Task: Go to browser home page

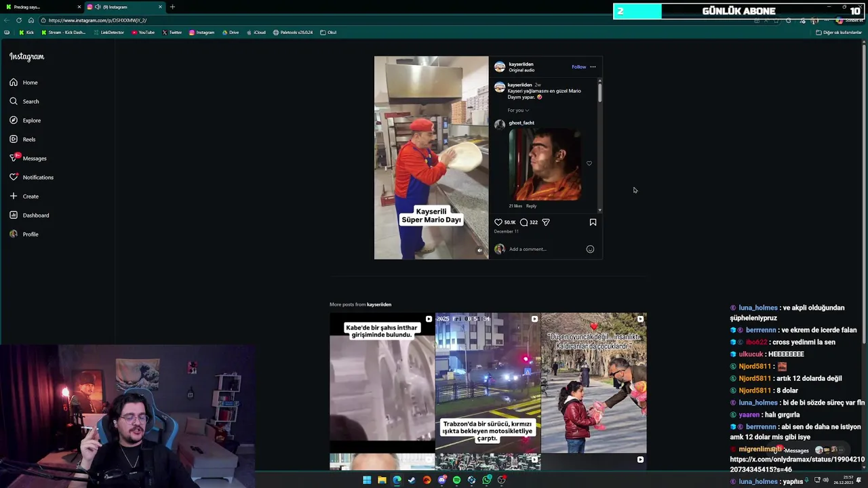Action: pyautogui.click(x=31, y=20)
